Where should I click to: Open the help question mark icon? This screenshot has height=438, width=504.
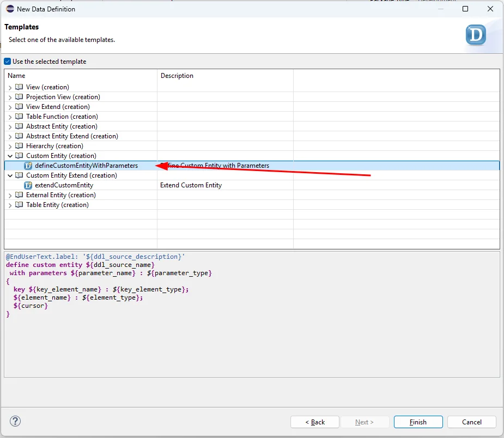pyautogui.click(x=15, y=421)
